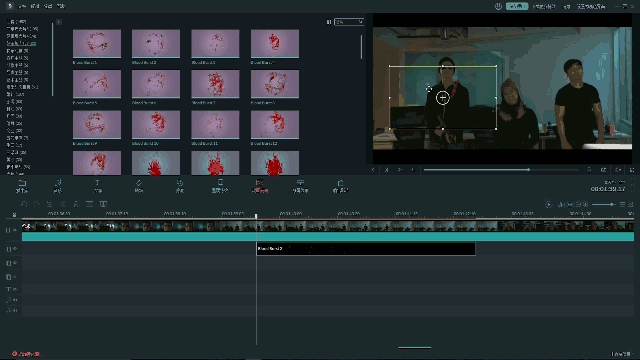This screenshot has height=360, width=640.
Task: Click the preview playback progress slider
Action: (501, 169)
